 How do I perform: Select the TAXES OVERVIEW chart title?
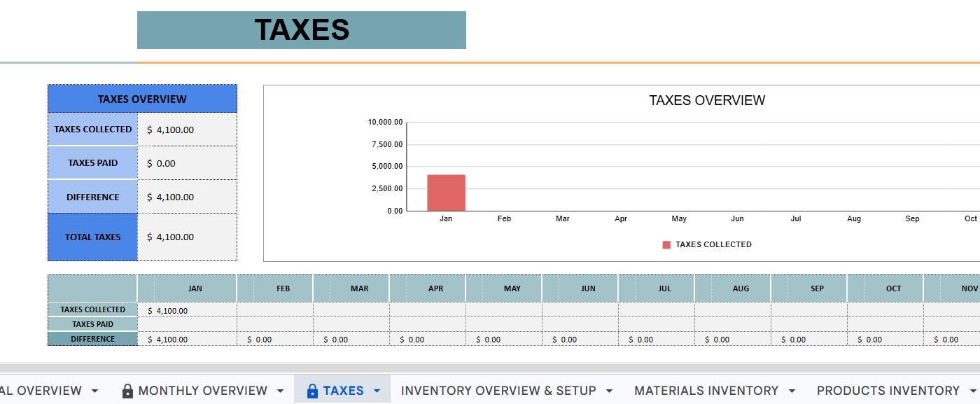[707, 100]
